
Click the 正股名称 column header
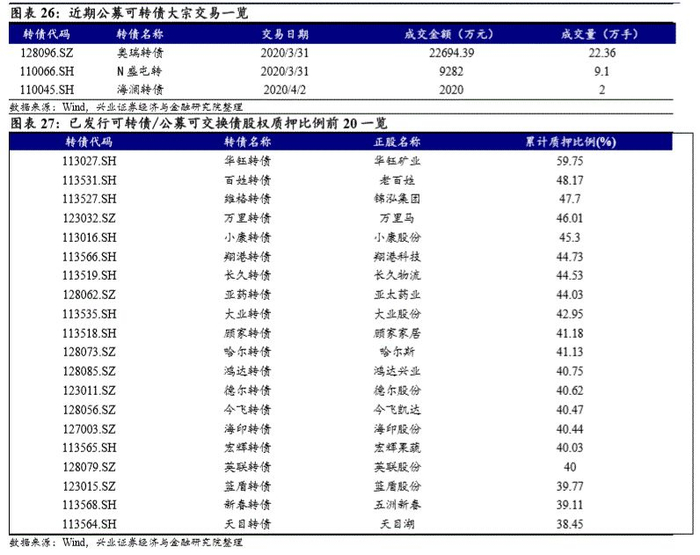(397, 142)
